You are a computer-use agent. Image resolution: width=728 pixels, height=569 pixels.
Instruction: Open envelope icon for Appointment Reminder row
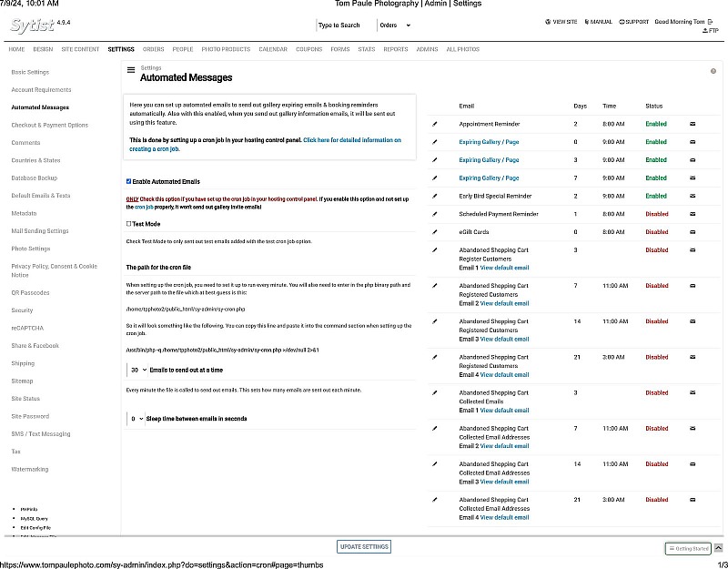pyautogui.click(x=693, y=124)
